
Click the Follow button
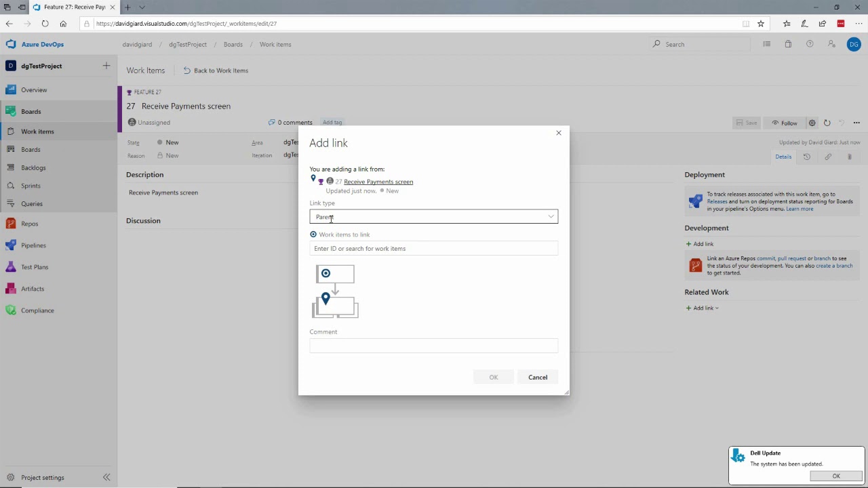785,123
